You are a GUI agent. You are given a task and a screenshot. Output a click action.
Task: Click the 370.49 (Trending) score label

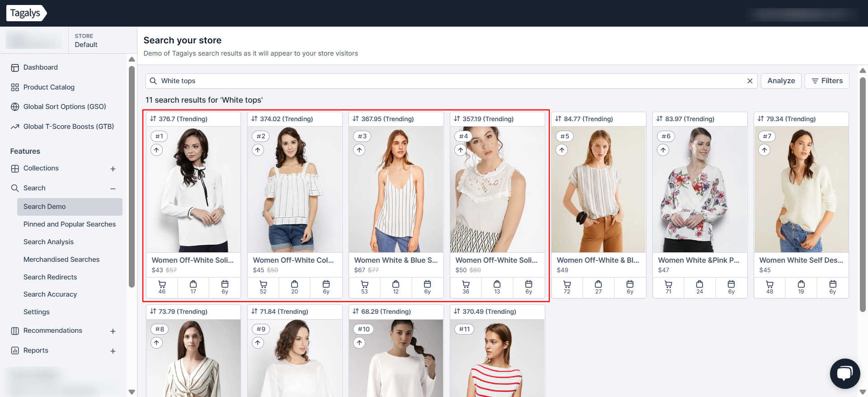click(x=485, y=312)
